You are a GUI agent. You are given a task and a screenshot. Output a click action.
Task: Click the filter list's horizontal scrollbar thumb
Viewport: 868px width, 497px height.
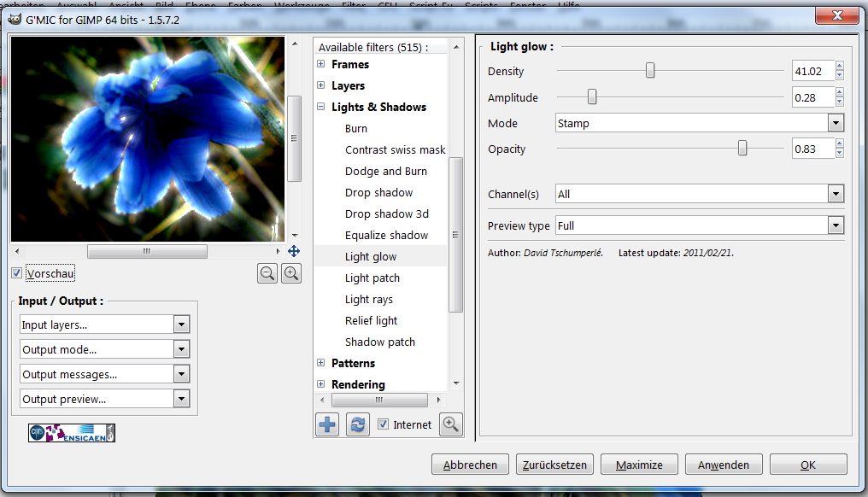pos(379,400)
